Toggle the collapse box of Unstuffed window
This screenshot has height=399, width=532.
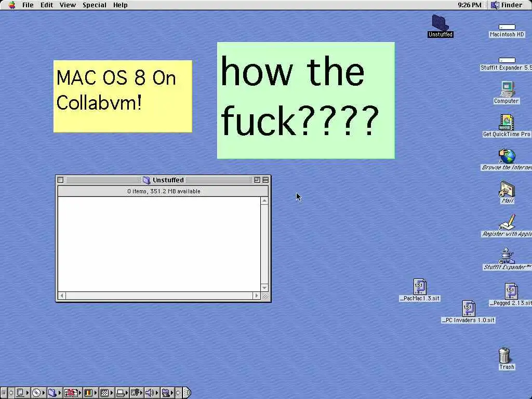pos(265,180)
